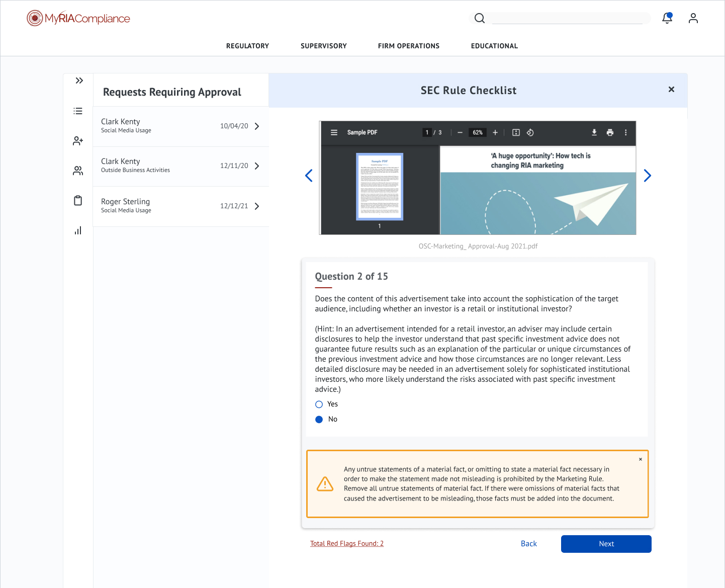Select No for Question 2
The height and width of the screenshot is (588, 725).
[x=319, y=419]
